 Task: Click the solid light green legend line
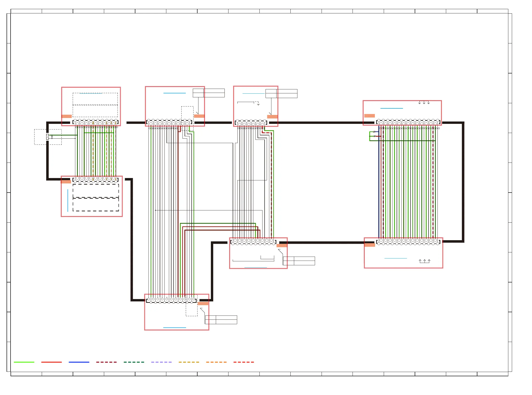click(x=24, y=362)
